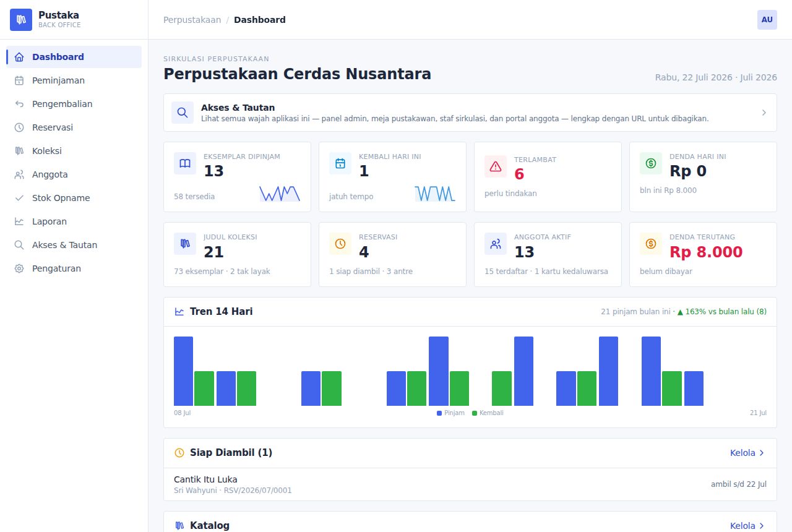792x532 pixels.
Task: Click '1 siap diambil · 3 antre' text
Action: (371, 272)
